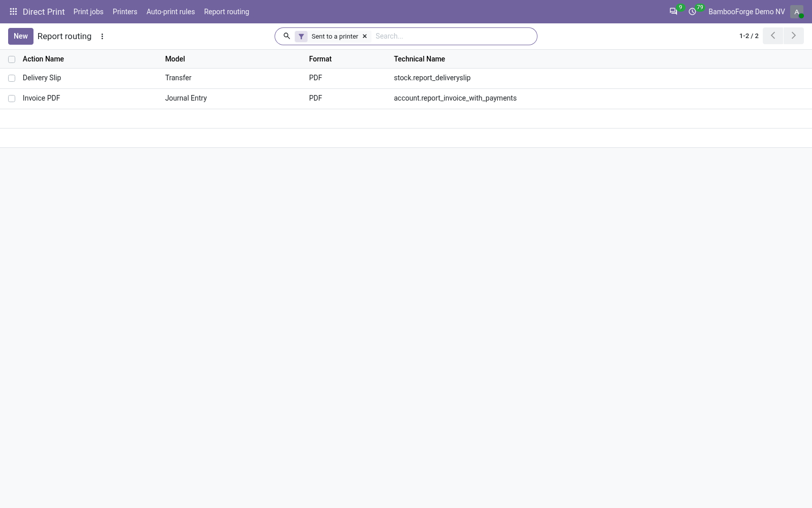This screenshot has height=508, width=812.
Task: Sort by Format column header
Action: [320, 59]
